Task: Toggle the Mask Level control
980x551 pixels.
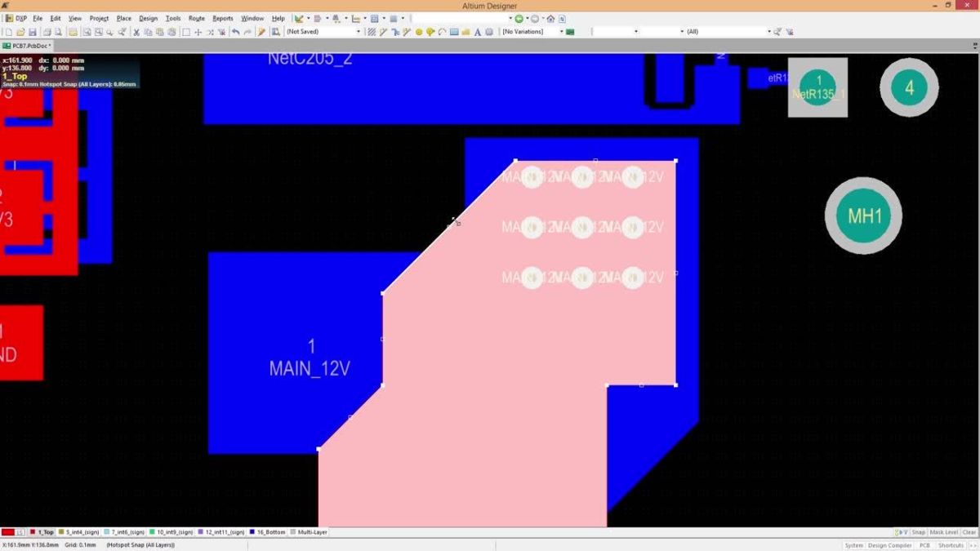Action: point(944,531)
